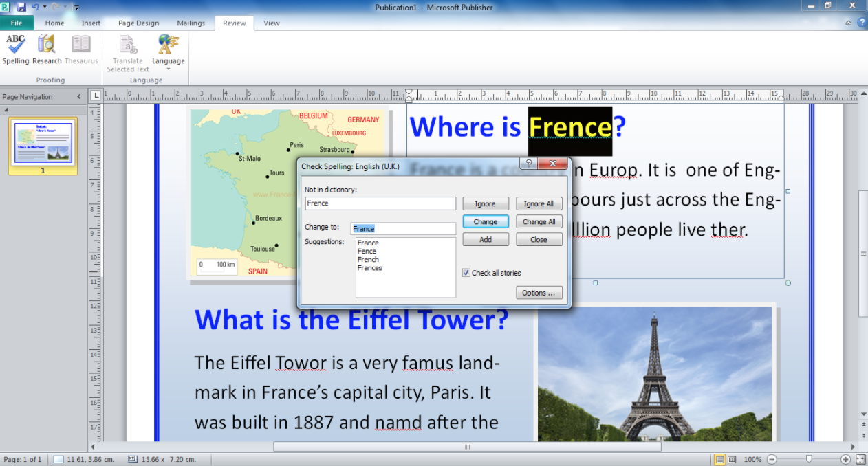Show the whole page
The width and height of the screenshot is (868, 466).
[860, 459]
